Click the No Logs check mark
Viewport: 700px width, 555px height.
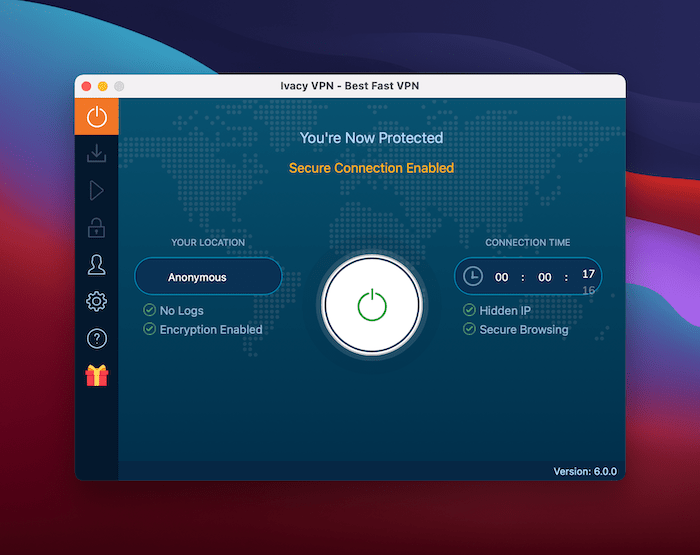coord(149,310)
